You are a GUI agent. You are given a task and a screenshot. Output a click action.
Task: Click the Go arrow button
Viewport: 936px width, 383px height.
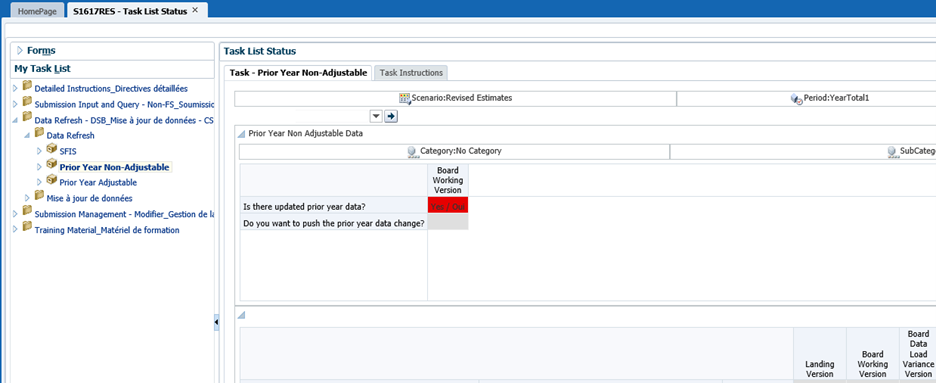click(391, 116)
